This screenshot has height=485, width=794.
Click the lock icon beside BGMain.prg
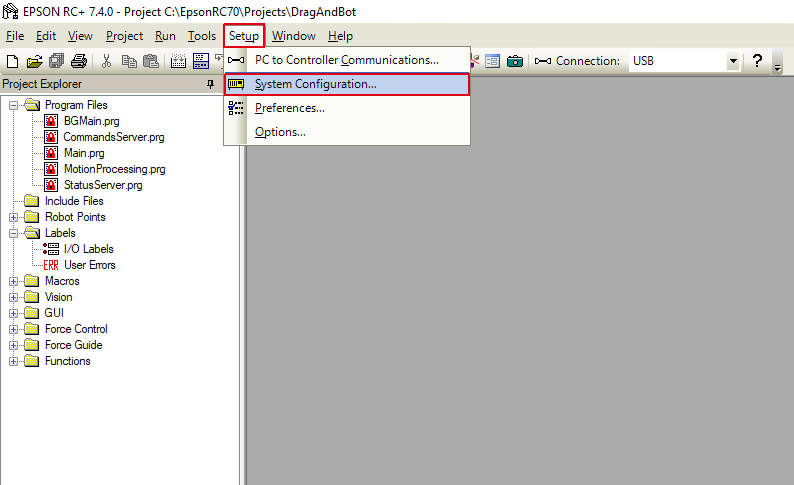pyautogui.click(x=51, y=121)
